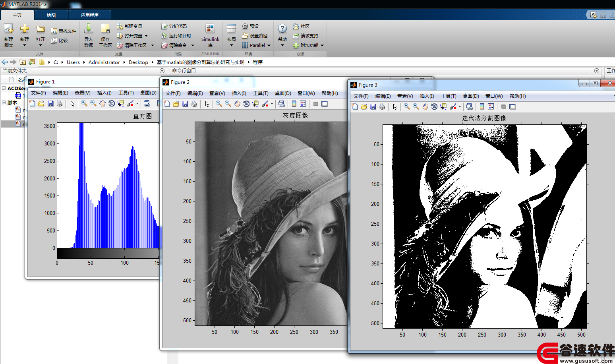Click 设置路径 (Set Path) icon
This screenshot has width=615, height=364.
245,36
